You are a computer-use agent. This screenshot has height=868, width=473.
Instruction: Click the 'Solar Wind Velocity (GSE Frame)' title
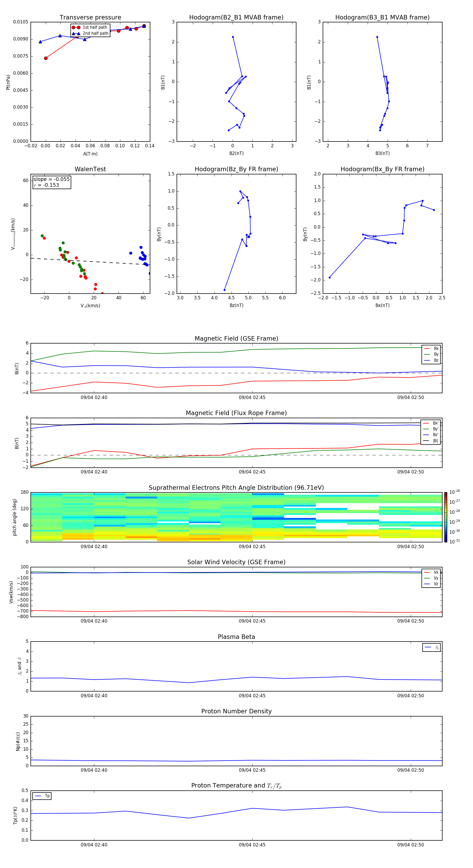tap(236, 562)
